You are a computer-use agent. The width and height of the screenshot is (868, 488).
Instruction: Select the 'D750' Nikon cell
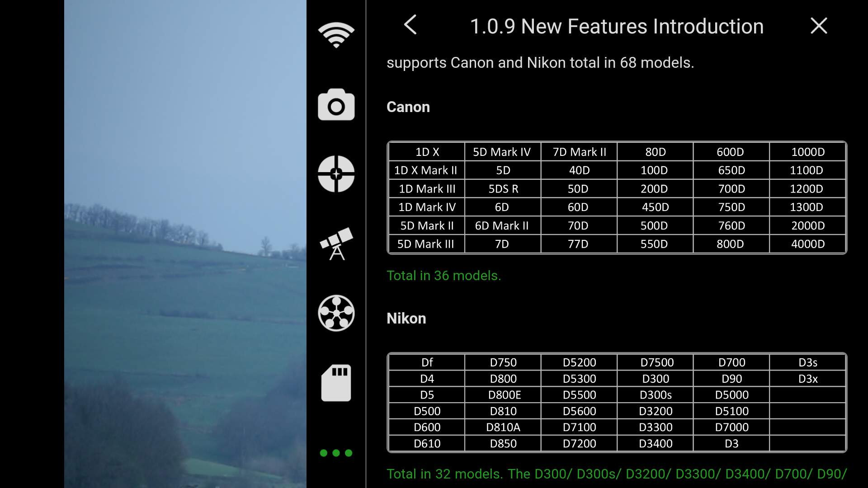click(x=503, y=362)
